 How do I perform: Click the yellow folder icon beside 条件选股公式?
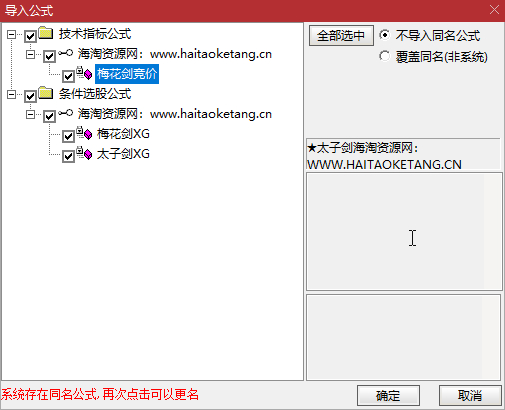(x=46, y=93)
